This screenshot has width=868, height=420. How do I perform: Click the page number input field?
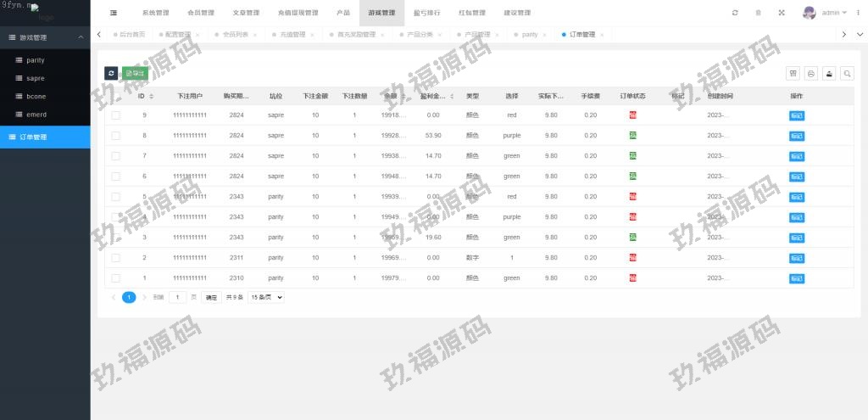177,298
